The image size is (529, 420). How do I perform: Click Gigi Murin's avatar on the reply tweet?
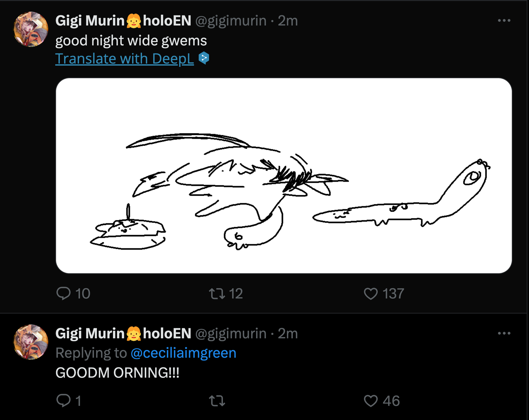pos(31,342)
